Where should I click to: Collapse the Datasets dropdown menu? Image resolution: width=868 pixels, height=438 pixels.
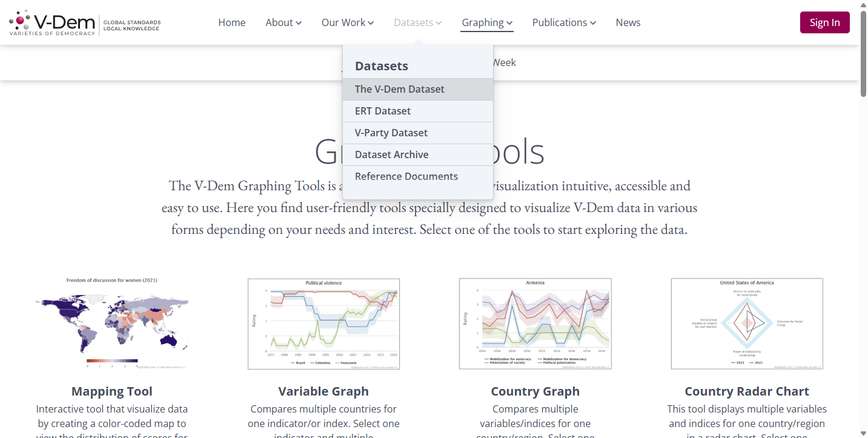click(x=417, y=22)
